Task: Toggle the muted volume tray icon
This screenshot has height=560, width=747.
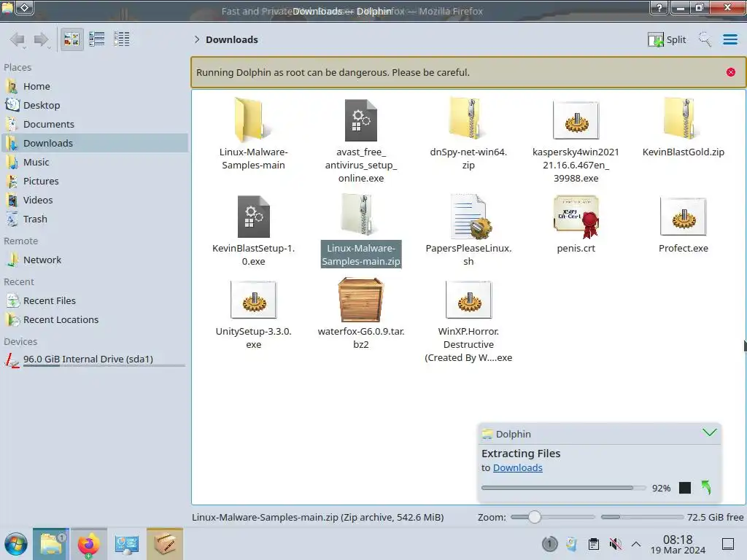Action: (615, 544)
